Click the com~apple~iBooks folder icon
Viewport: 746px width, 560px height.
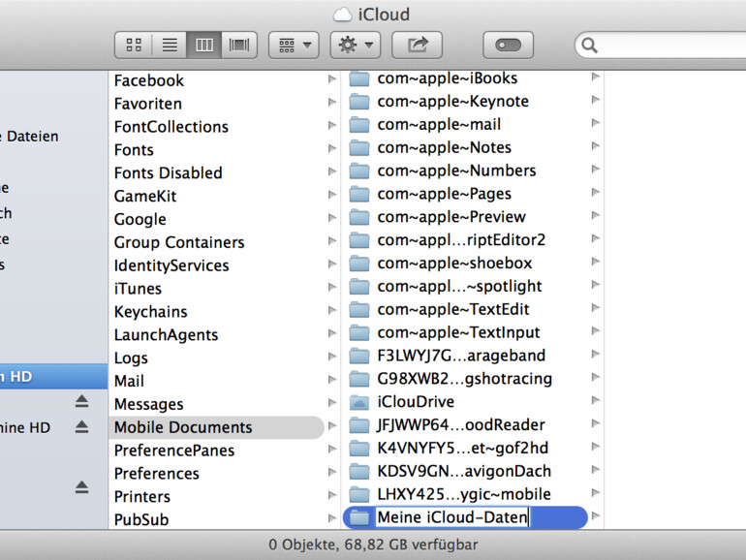[x=359, y=78]
